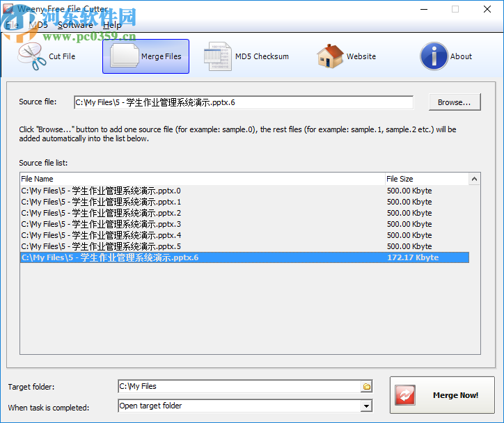The width and height of the screenshot is (504, 423).
Task: Select the pptx.4 file row
Action: pos(244,235)
